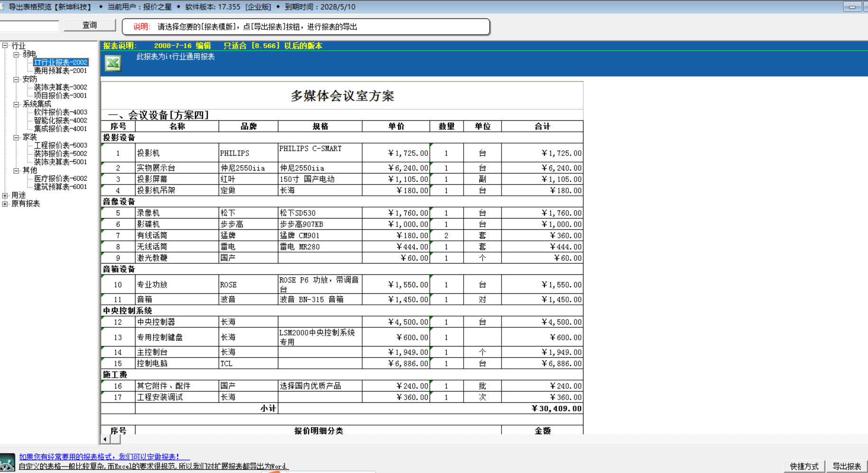Image resolution: width=868 pixels, height=473 pixels.
Task: Click the horizontal scrollbar left arrow
Action: (x=105, y=439)
